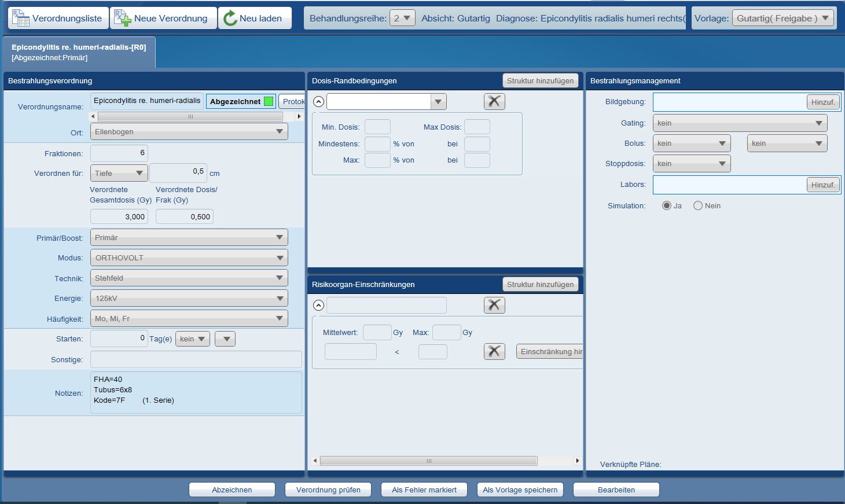Open the Verordnungsliste icon button
This screenshot has height=504, width=845.
coord(21,18)
